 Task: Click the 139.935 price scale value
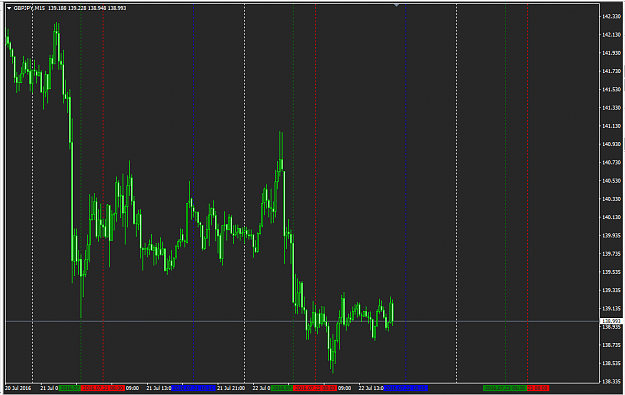point(612,236)
